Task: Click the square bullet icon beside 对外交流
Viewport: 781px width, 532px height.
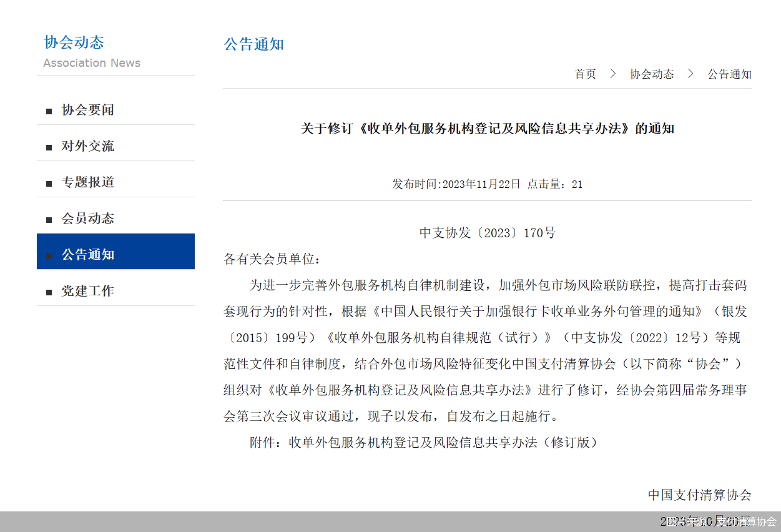Action: 49,147
